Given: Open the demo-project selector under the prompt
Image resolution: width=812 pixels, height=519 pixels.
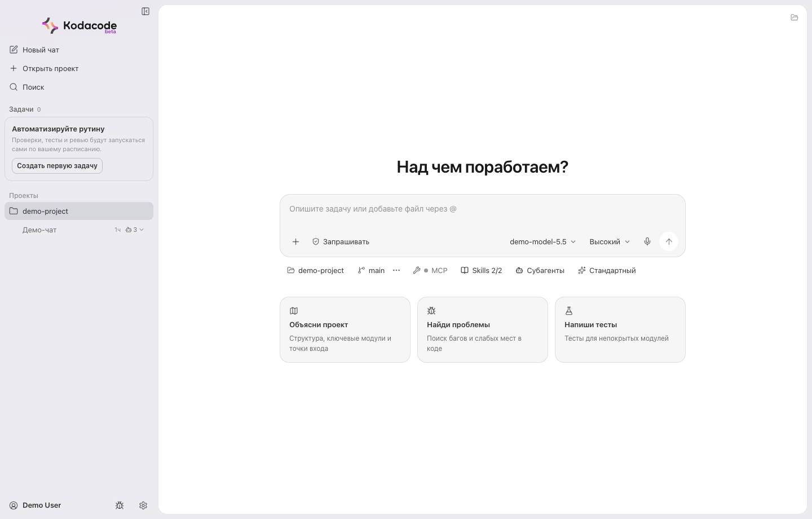Looking at the screenshot, I should 315,270.
